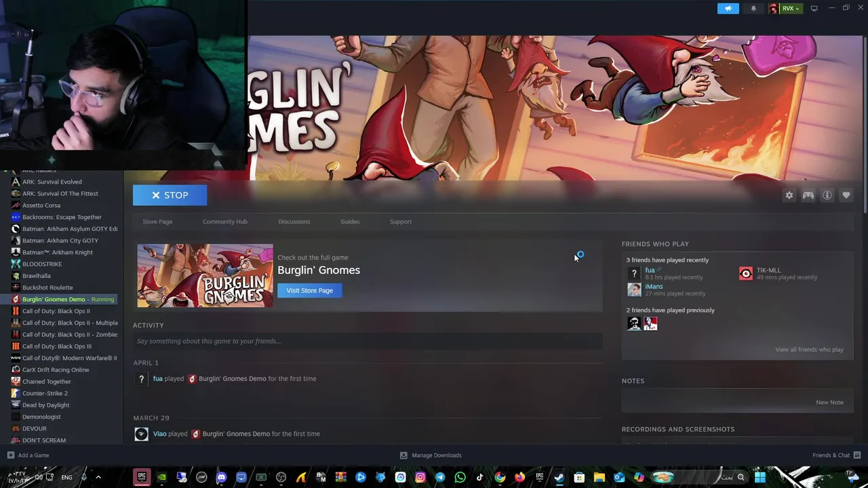Open WinRAR from taskbar
The image size is (868, 488).
click(341, 477)
